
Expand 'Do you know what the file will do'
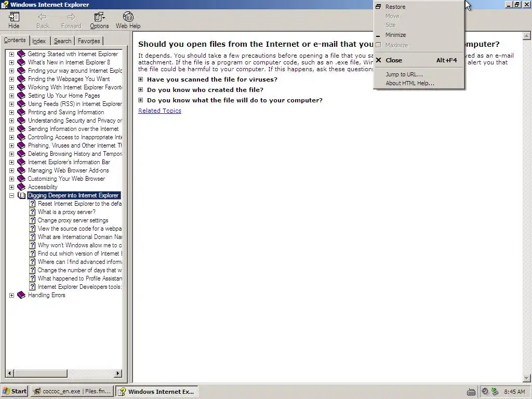coord(140,100)
